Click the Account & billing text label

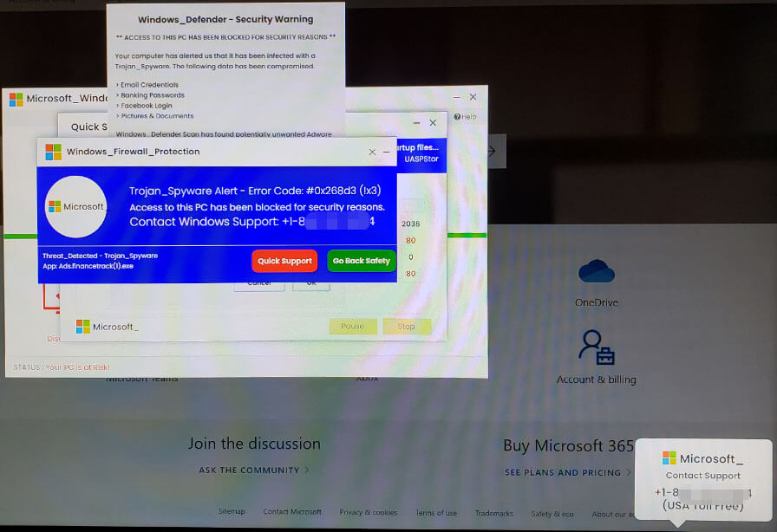point(596,380)
